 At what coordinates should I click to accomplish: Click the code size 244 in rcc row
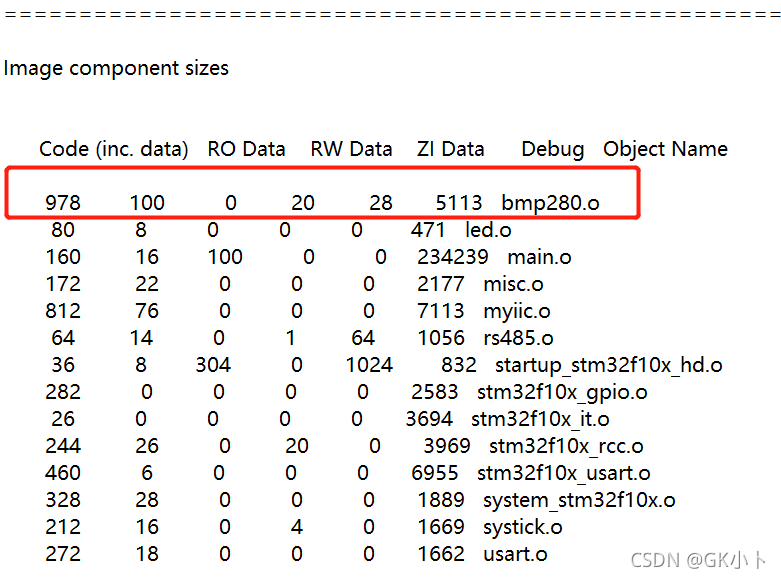pyautogui.click(x=63, y=446)
